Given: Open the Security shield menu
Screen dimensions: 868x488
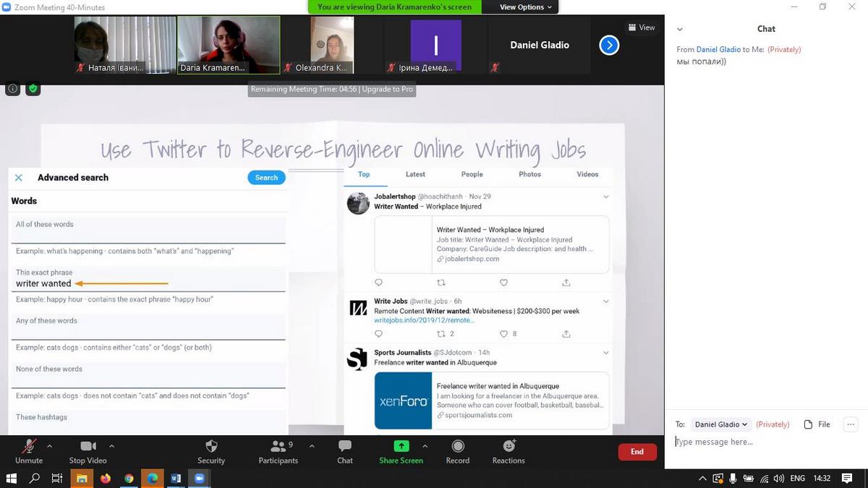Looking at the screenshot, I should click(211, 451).
